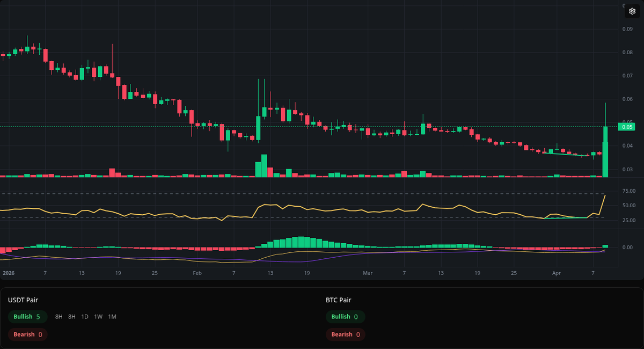Click the USDT Pair heading
The width and height of the screenshot is (644, 349).
(23, 300)
